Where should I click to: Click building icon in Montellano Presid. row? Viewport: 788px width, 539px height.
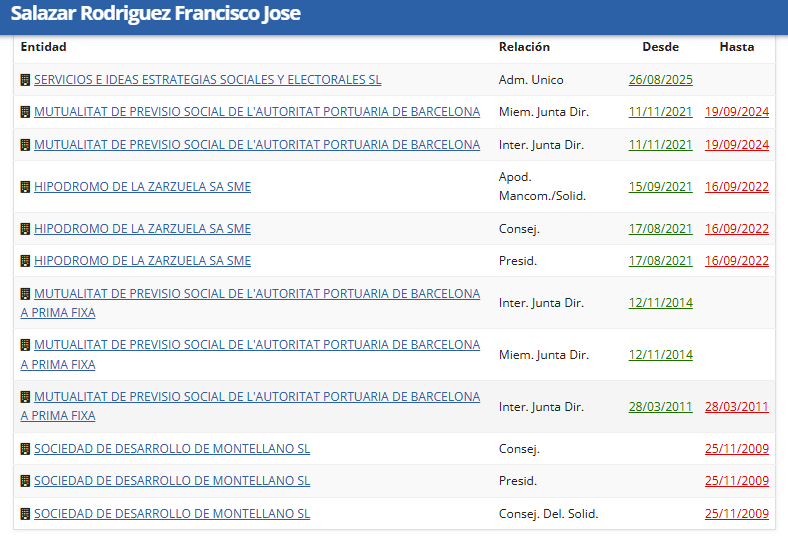(x=26, y=481)
